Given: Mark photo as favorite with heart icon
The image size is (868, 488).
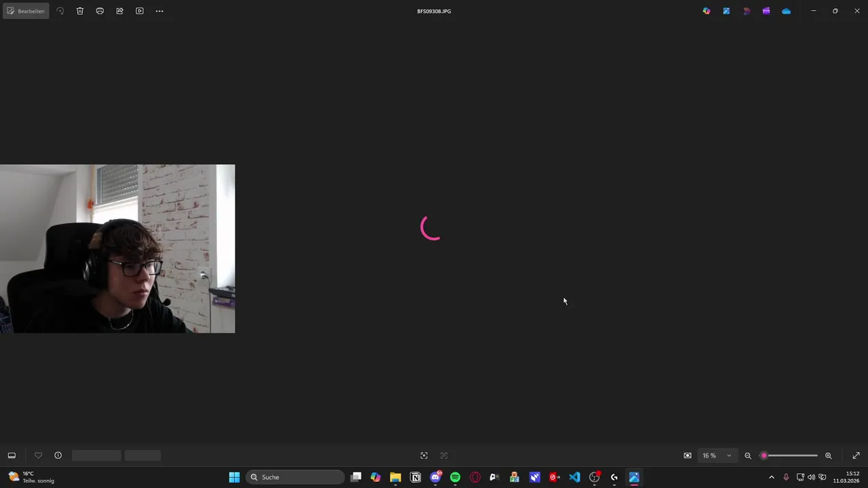Looking at the screenshot, I should coord(38,455).
